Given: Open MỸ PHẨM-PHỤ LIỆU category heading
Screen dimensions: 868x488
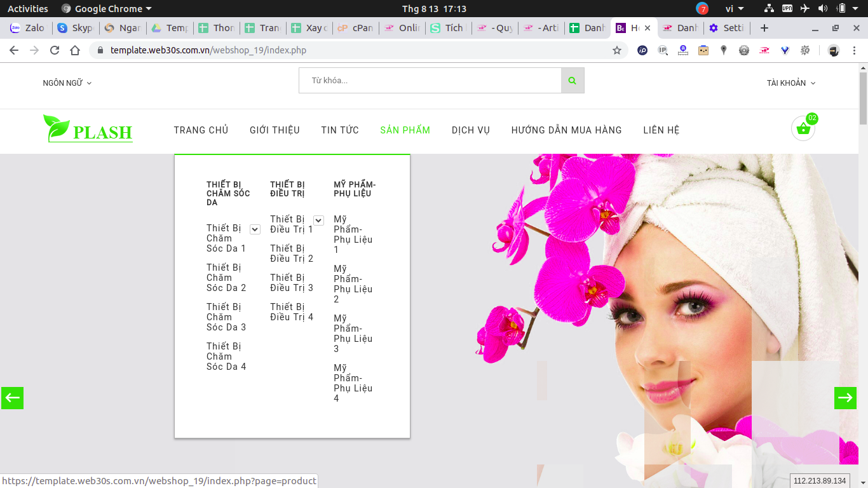Looking at the screenshot, I should point(355,189).
